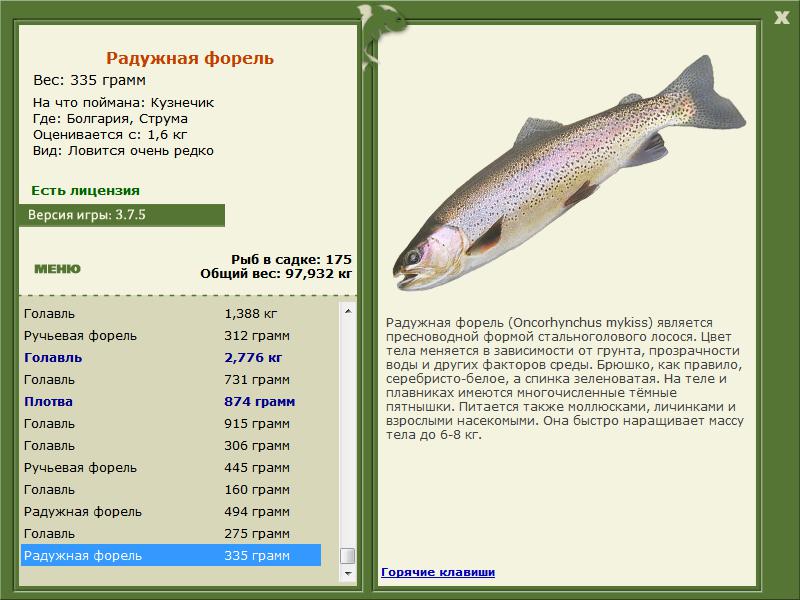800x600 pixels.
Task: Click the Вес: 335 грамм line
Action: (x=89, y=80)
